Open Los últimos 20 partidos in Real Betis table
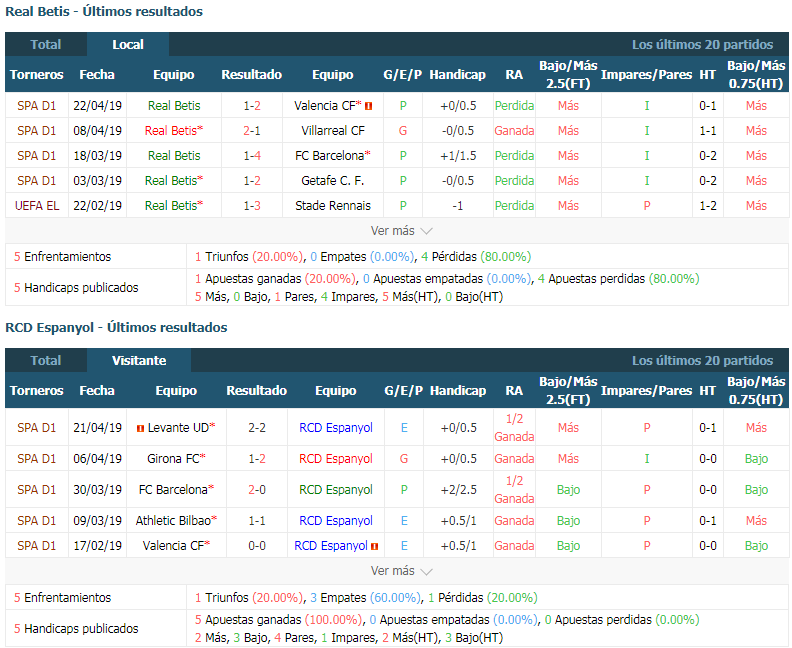 tap(702, 44)
